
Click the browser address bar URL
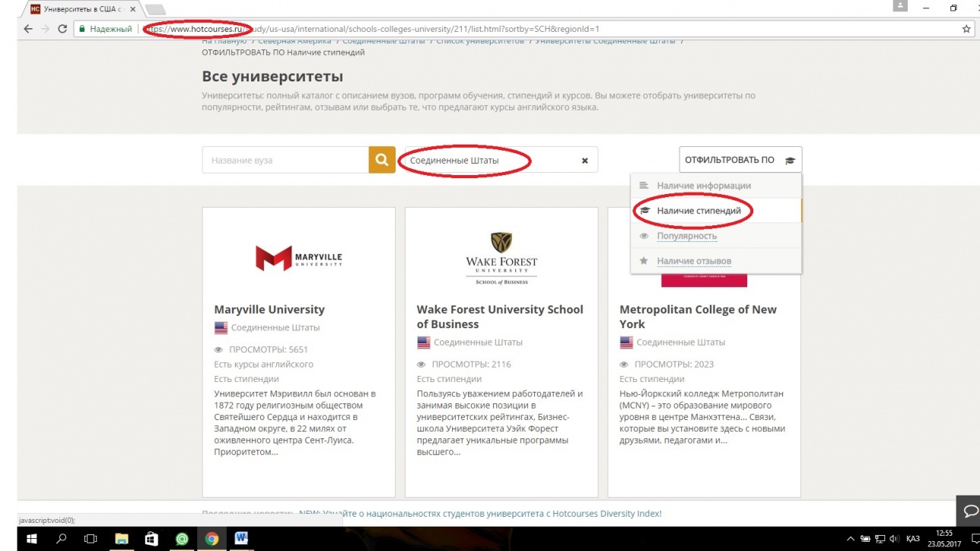pos(373,29)
